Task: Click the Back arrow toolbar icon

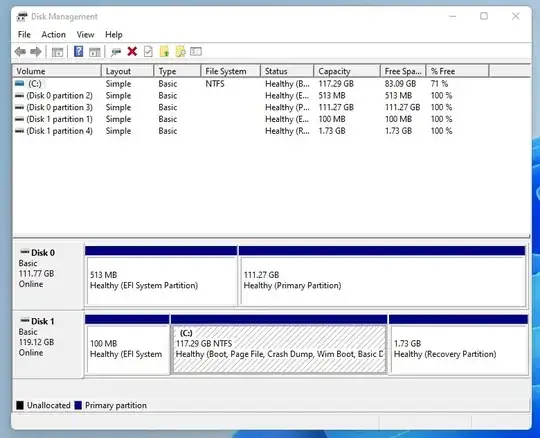Action: 20,52
